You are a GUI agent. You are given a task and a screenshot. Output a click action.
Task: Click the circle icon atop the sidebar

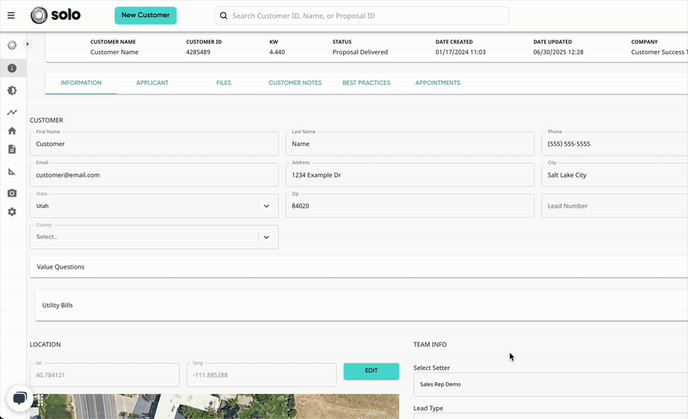(12, 45)
